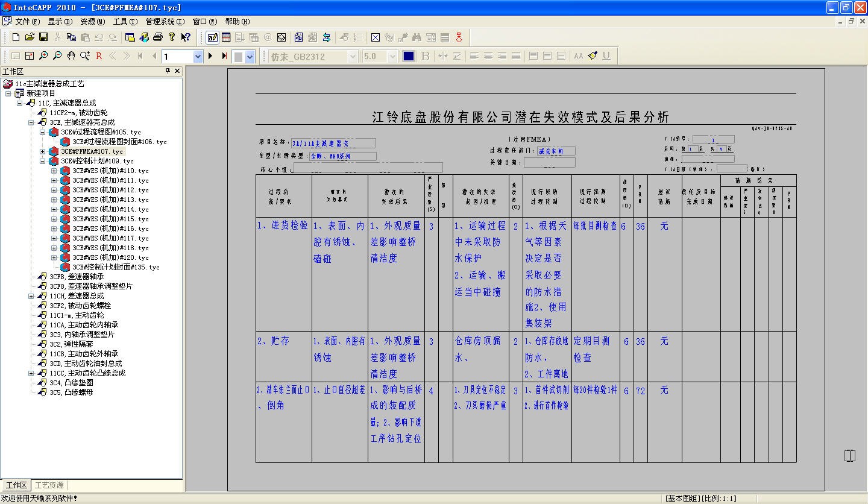
Task: Expand the 11CH,差速器总成 node
Action: point(31,296)
